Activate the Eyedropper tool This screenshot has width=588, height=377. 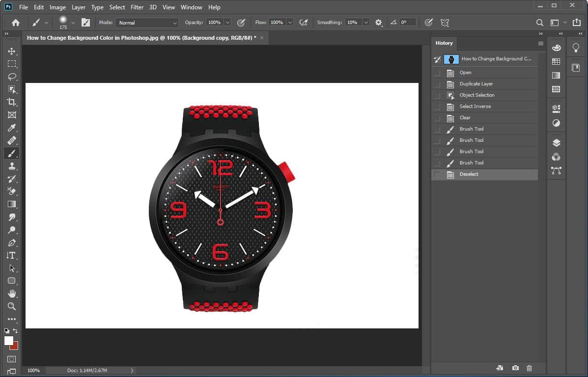pos(12,128)
